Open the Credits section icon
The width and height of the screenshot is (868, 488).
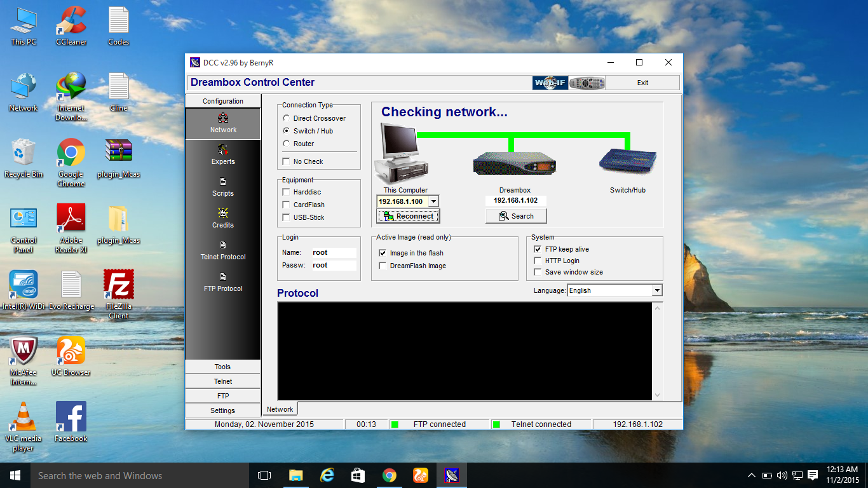pyautogui.click(x=223, y=213)
